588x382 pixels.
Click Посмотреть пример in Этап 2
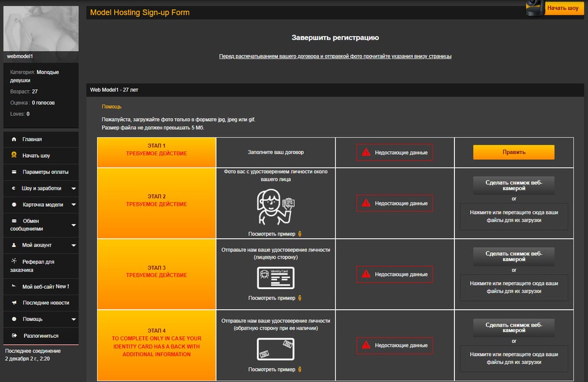point(271,233)
